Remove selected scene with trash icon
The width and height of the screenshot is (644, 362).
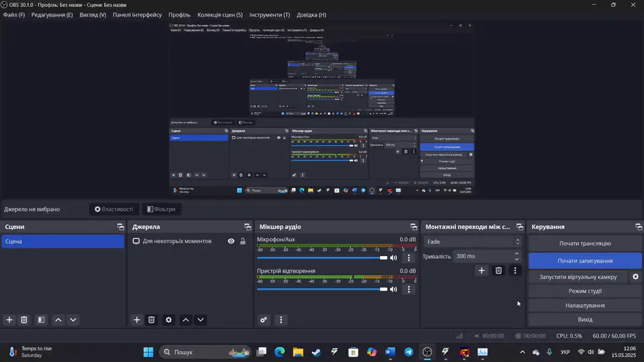pos(24,320)
